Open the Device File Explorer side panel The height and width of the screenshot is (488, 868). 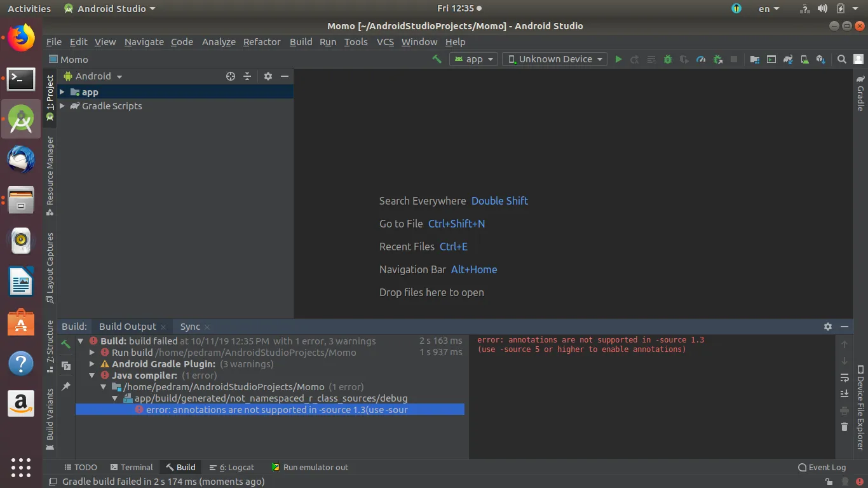(x=860, y=407)
